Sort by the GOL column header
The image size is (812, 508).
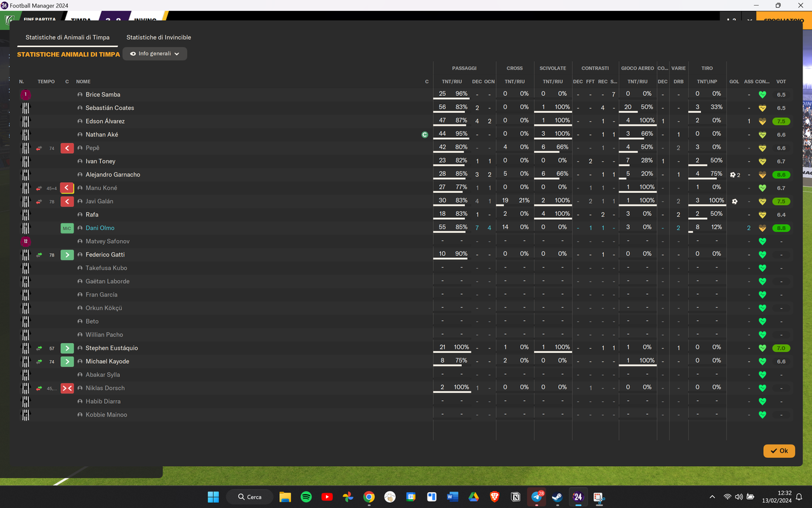coord(735,82)
